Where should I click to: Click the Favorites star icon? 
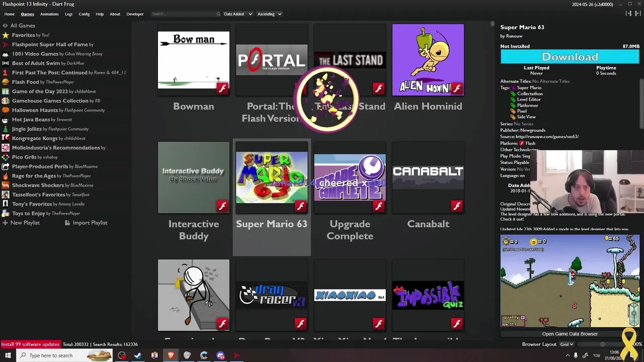click(5, 35)
